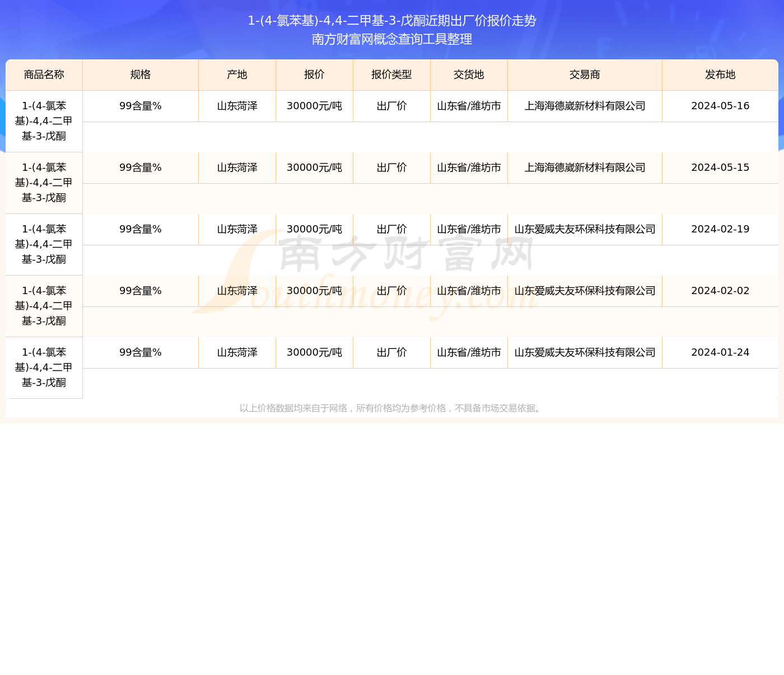784x675 pixels.
Task: Click 99含量% spec in the 2024-05-15 row
Action: (x=141, y=167)
